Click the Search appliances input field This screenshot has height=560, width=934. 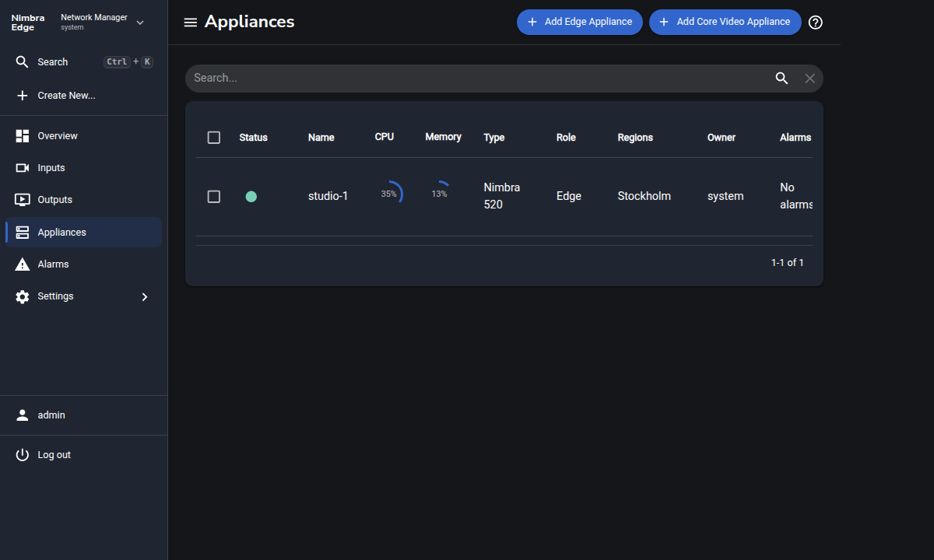tap(479, 79)
